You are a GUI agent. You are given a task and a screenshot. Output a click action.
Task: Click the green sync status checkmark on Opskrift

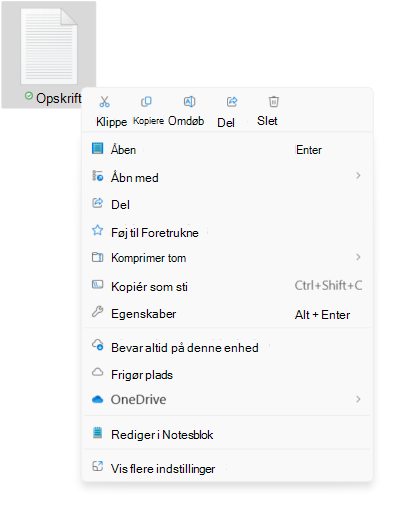(x=29, y=96)
